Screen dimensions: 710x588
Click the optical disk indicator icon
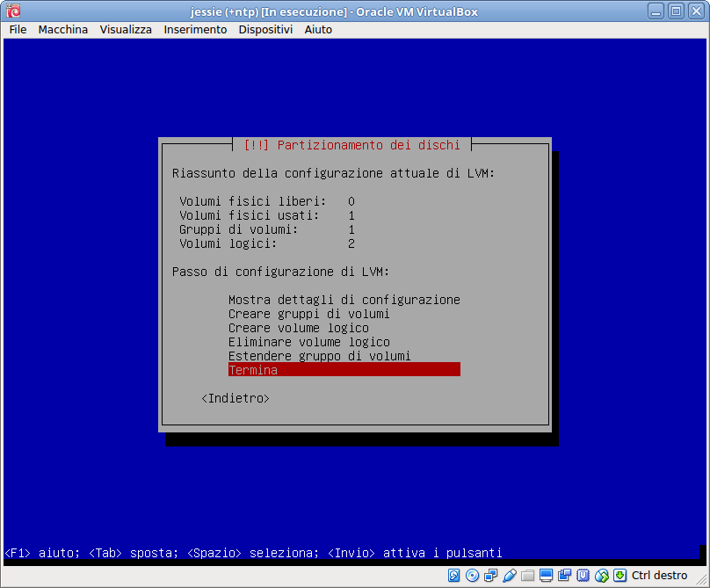tap(472, 576)
